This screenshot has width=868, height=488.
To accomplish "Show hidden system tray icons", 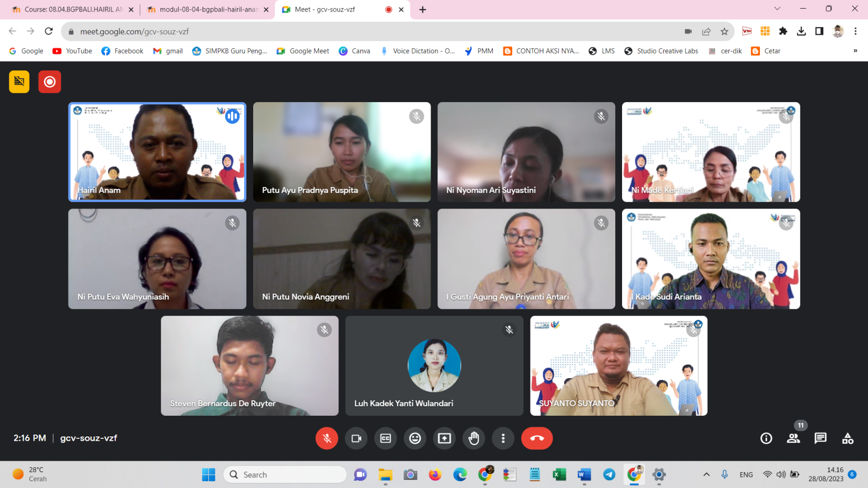I will point(706,475).
